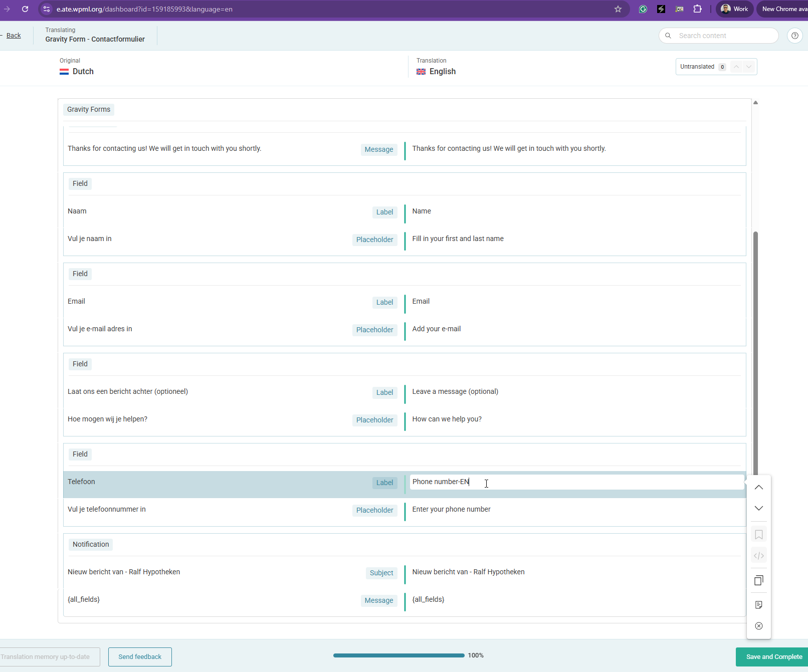Click 'Vul je telefoonnummer in' original text

pos(107,509)
